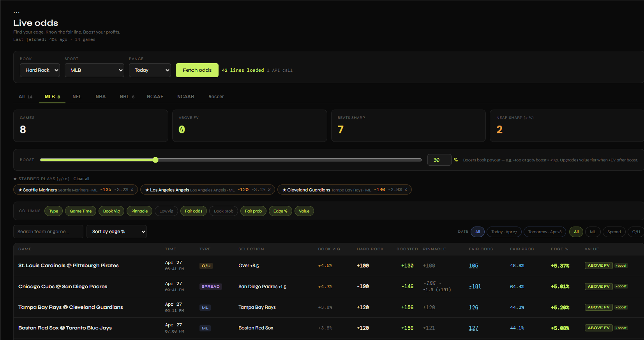Click +boost tag in Boston Red Sox row
Image resolution: width=644 pixels, height=340 pixels.
pyautogui.click(x=621, y=328)
